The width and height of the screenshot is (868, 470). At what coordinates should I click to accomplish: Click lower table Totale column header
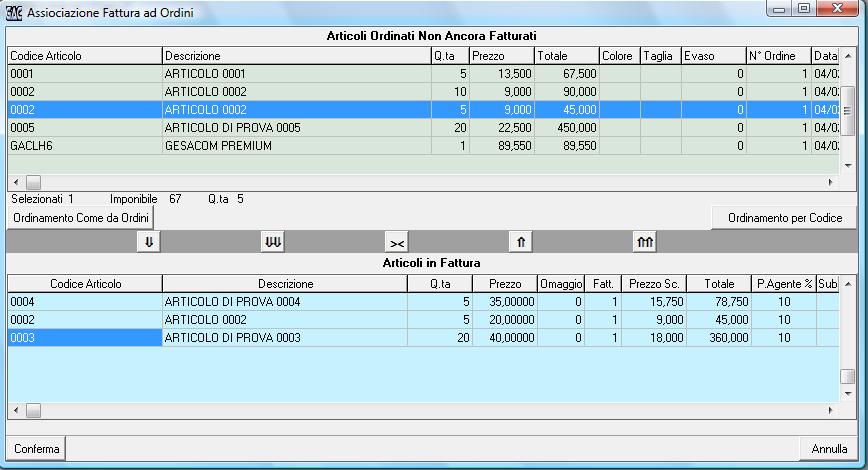pos(719,283)
